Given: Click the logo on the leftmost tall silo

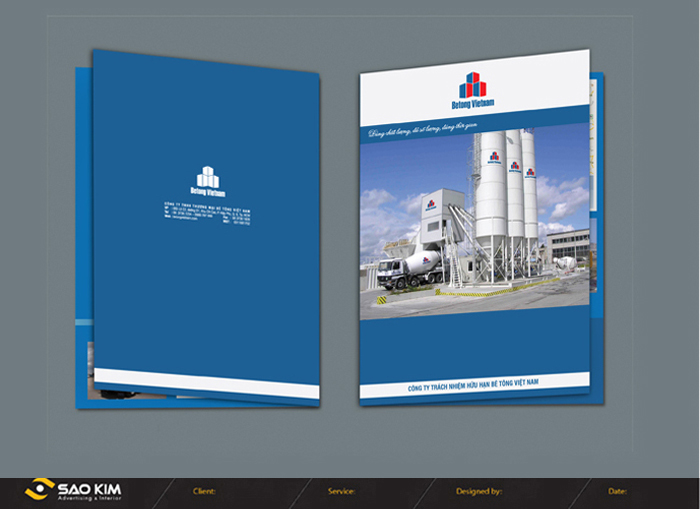Looking at the screenshot, I should (493, 157).
